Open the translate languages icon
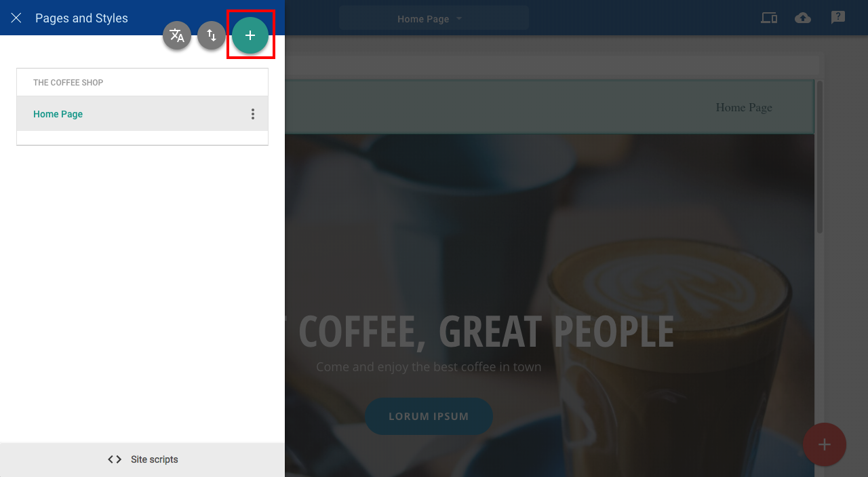The height and width of the screenshot is (477, 868). [x=177, y=36]
